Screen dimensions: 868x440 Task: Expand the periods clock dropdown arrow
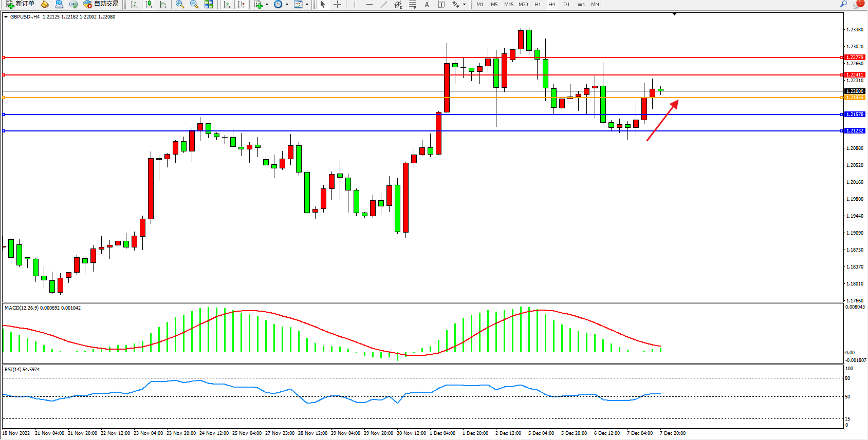[x=287, y=4]
